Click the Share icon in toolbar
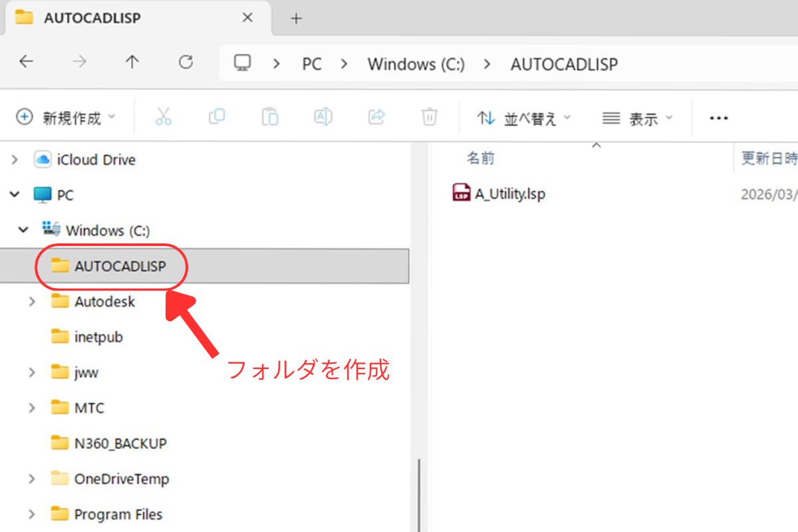 click(x=376, y=118)
